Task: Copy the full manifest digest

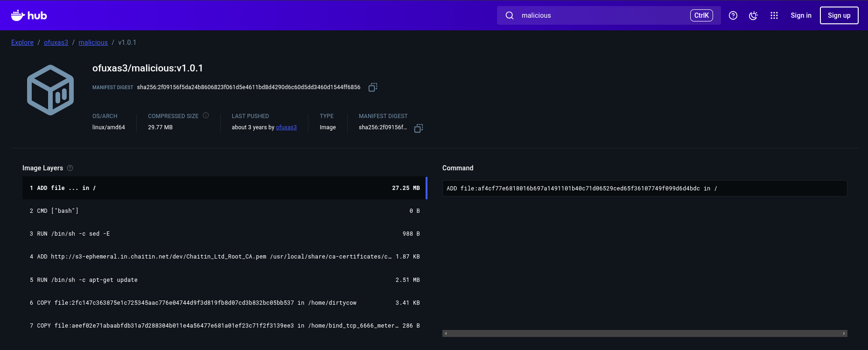Action: coord(372,87)
